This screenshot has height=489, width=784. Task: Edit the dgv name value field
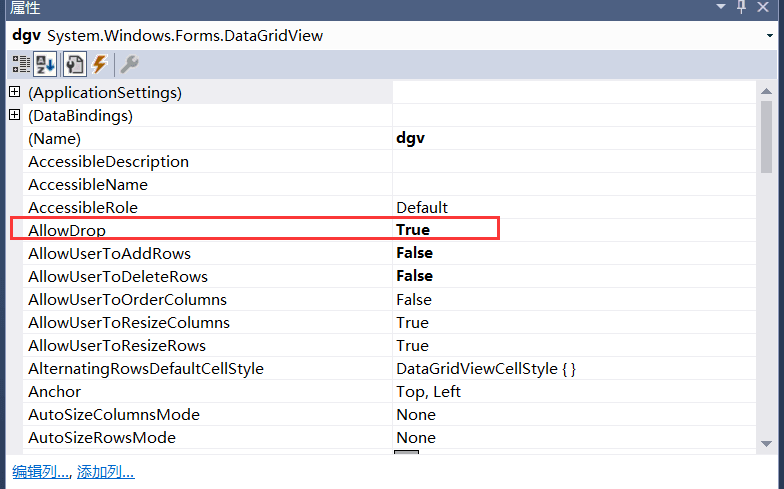[574, 138]
